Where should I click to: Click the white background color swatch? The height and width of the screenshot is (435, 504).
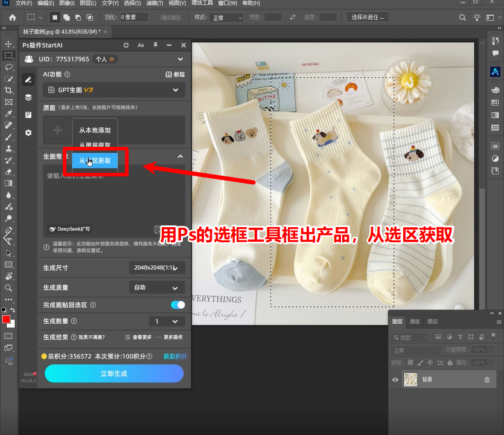pyautogui.click(x=12, y=324)
